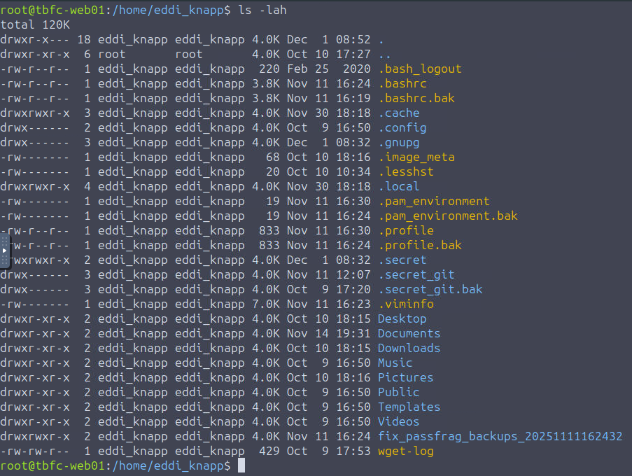Select the Downloads directory name
The image size is (632, 476).
tap(408, 348)
